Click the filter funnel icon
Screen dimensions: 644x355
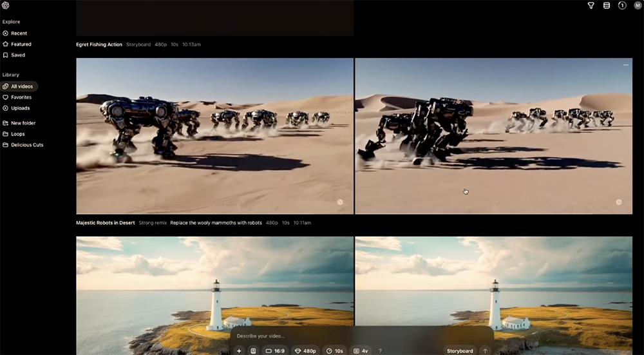(591, 6)
